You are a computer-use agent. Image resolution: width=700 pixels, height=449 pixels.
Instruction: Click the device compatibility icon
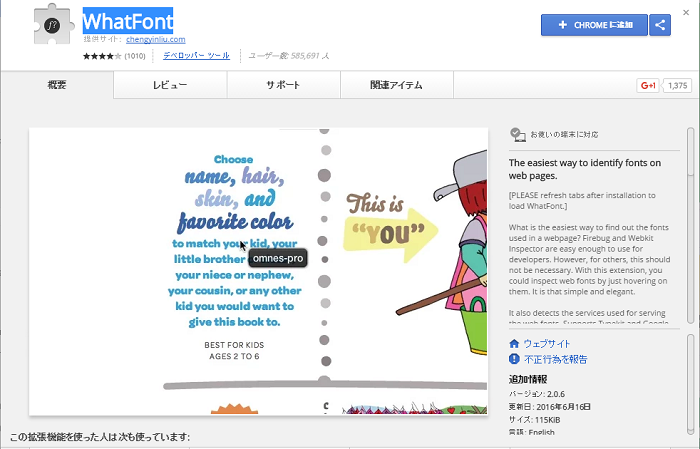point(517,134)
